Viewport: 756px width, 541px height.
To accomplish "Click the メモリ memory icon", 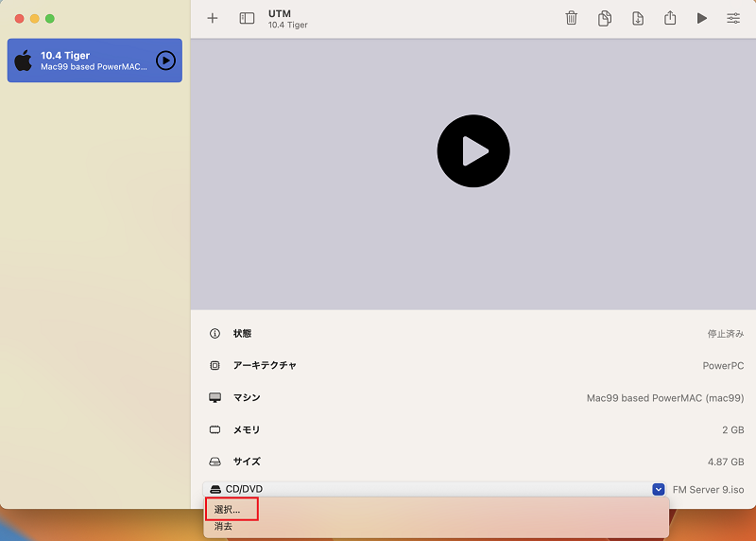I will point(215,429).
